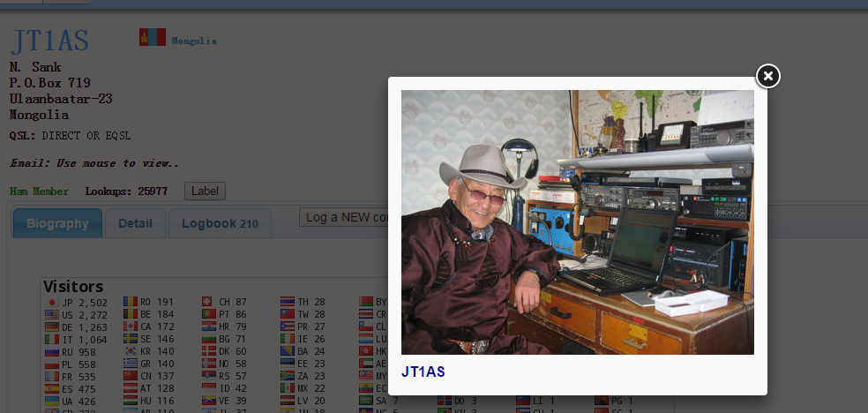
Task: Click the Hong Kong flag next to HK
Action: (366, 351)
